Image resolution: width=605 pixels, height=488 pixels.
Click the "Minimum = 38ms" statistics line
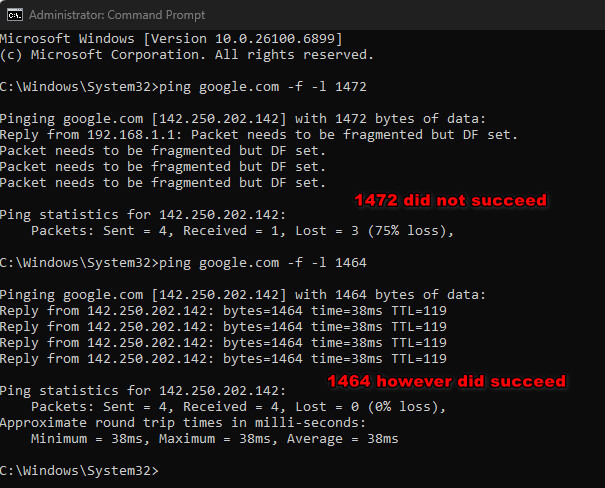pyautogui.click(x=215, y=439)
